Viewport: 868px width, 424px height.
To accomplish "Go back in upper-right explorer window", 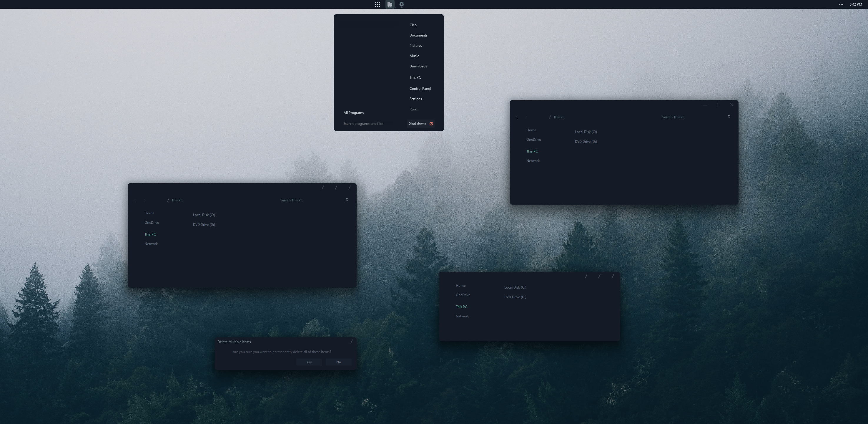I will click(517, 117).
